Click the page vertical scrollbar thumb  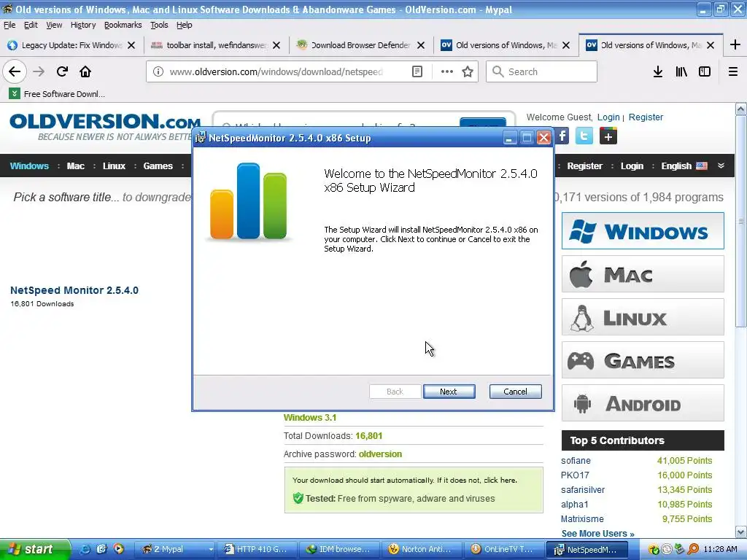740,222
